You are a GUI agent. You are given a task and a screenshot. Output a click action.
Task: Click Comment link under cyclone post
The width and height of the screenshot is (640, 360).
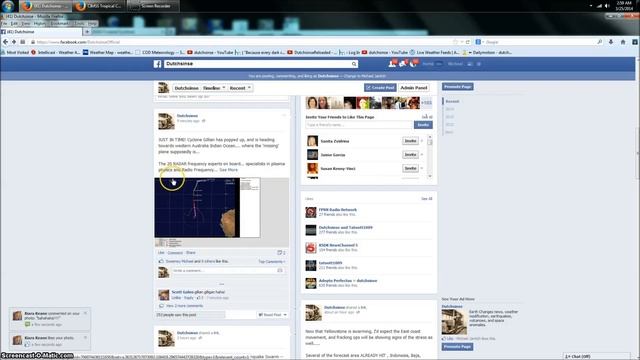click(x=175, y=253)
